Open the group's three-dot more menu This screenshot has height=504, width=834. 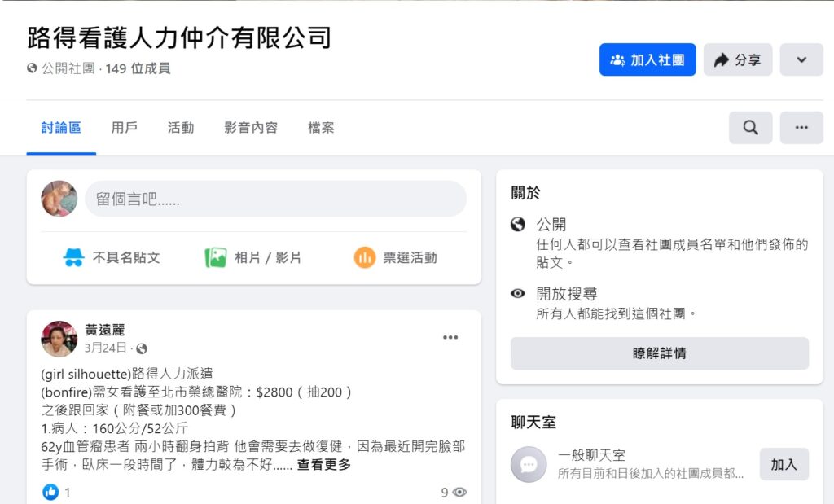801,128
